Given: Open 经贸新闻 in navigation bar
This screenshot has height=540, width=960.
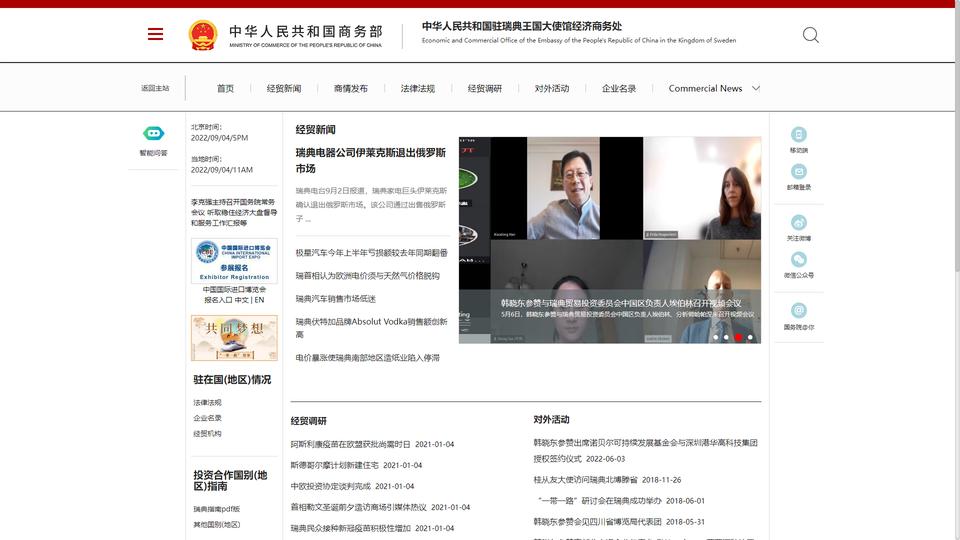Looking at the screenshot, I should tap(284, 88).
